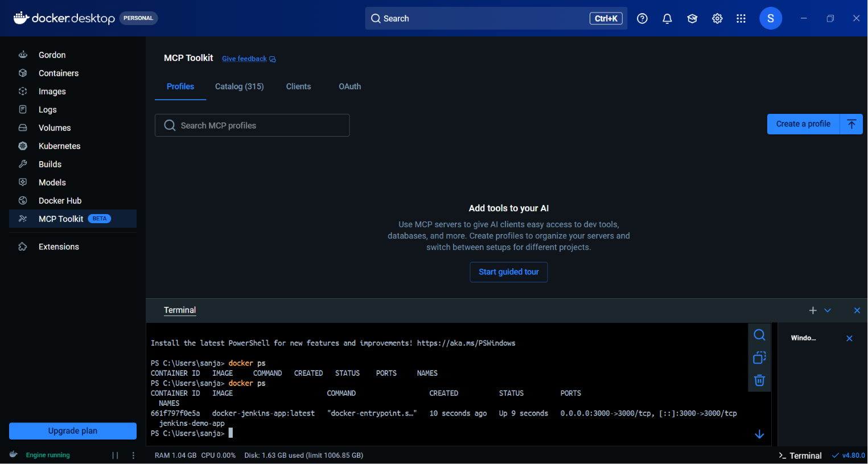This screenshot has width=868, height=464.
Task: Click the import profile arrow button
Action: click(x=851, y=124)
